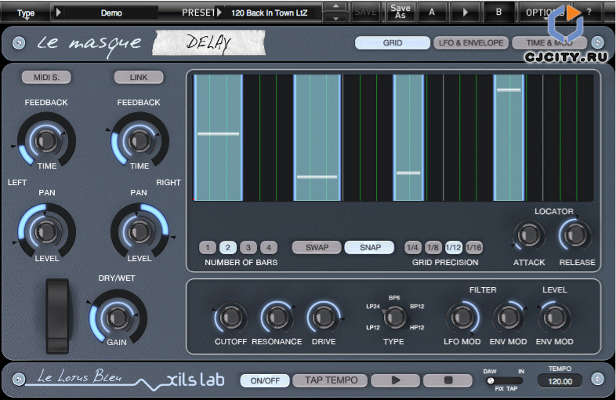
Task: Open the OPTIONS menu
Action: pos(545,13)
